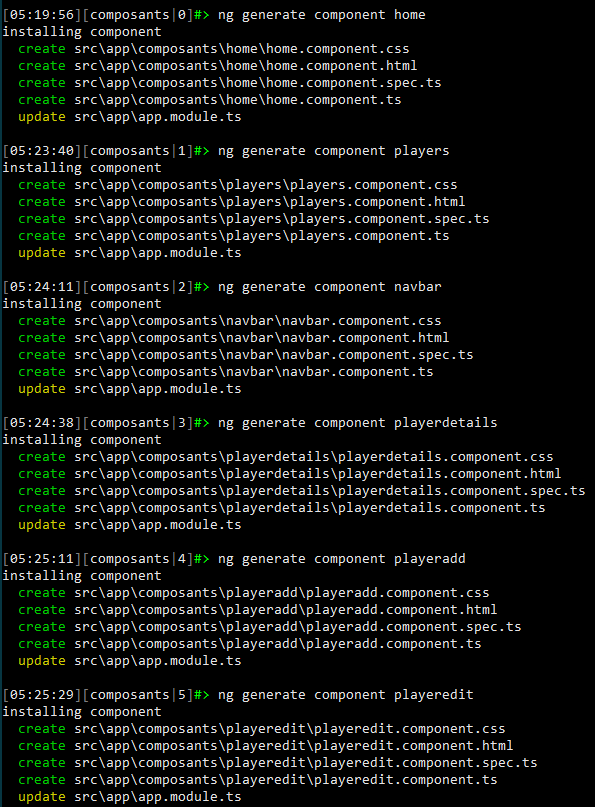Click the 'ng generate component home' command
The image size is (595, 807).
click(x=322, y=15)
